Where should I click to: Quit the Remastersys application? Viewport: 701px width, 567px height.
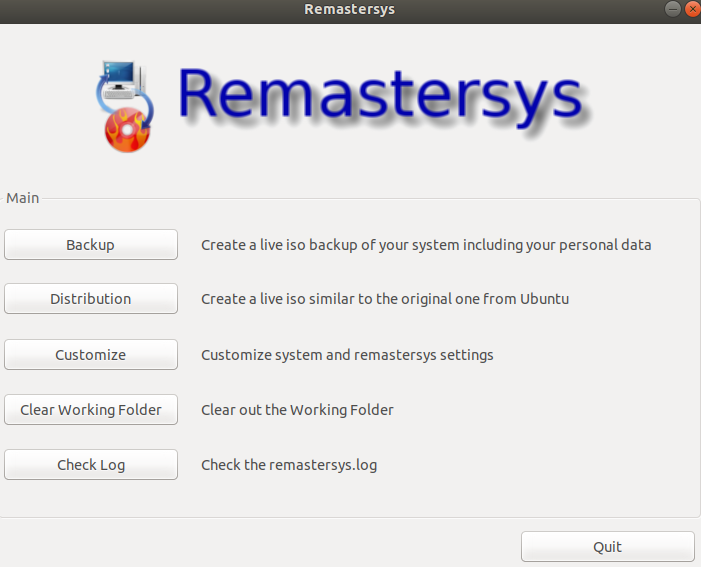608,546
